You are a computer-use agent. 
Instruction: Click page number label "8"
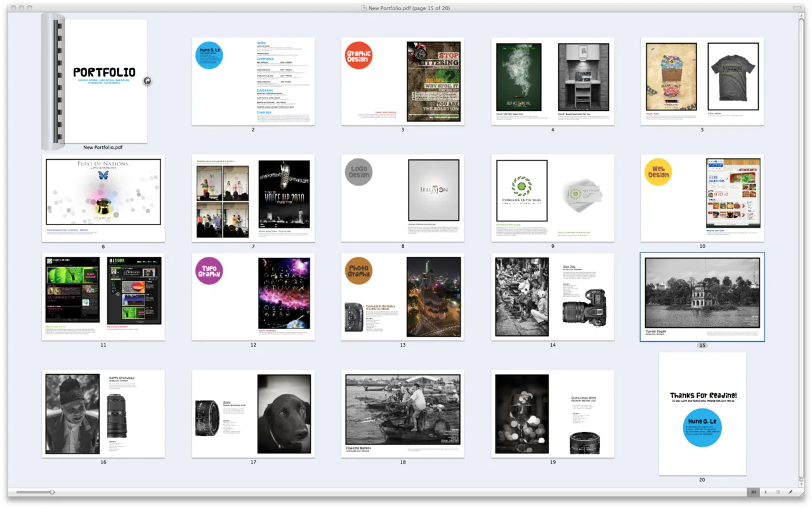pyautogui.click(x=403, y=247)
